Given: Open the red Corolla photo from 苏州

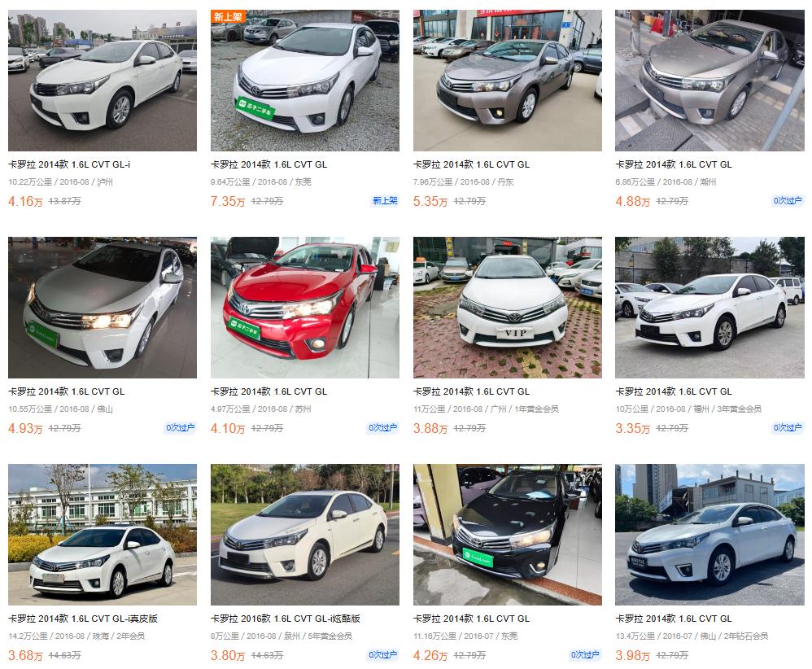Looking at the screenshot, I should click(x=305, y=308).
